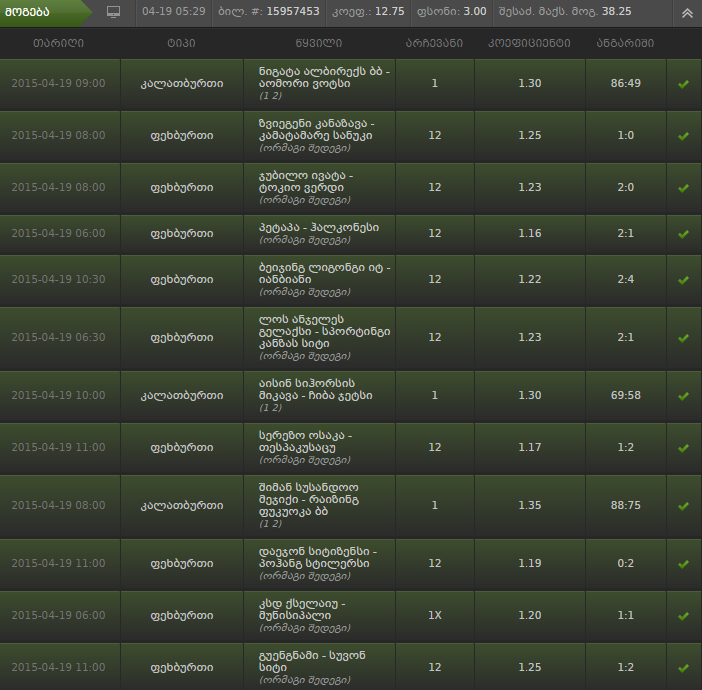Collapse the ticket with double chevron
This screenshot has width=702, height=690.
tap(687, 13)
